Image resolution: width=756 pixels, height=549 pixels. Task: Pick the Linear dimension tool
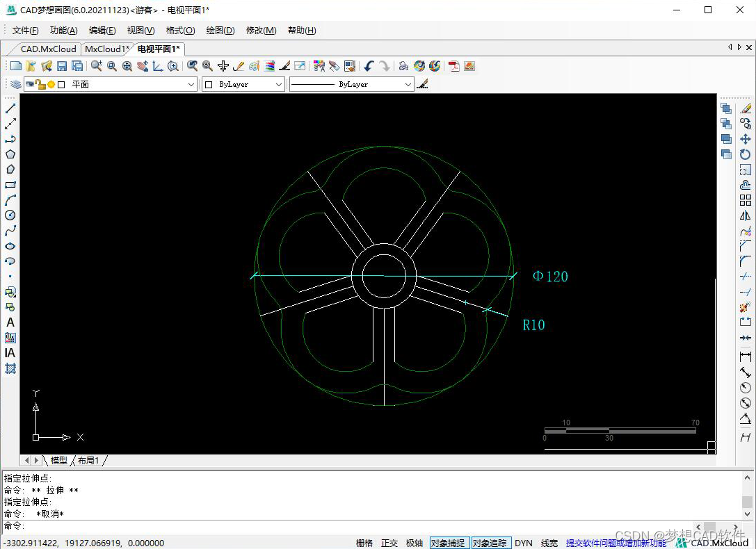tap(746, 357)
